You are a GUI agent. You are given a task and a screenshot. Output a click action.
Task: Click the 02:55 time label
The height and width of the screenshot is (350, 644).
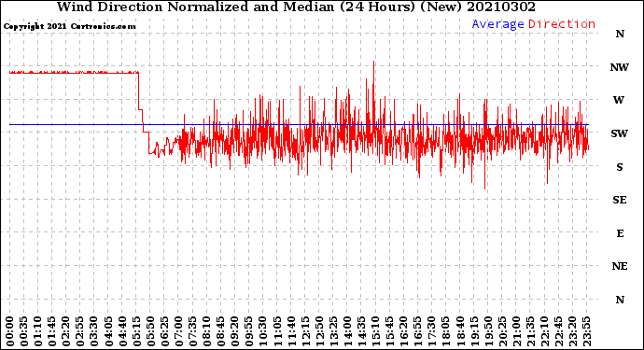point(80,331)
